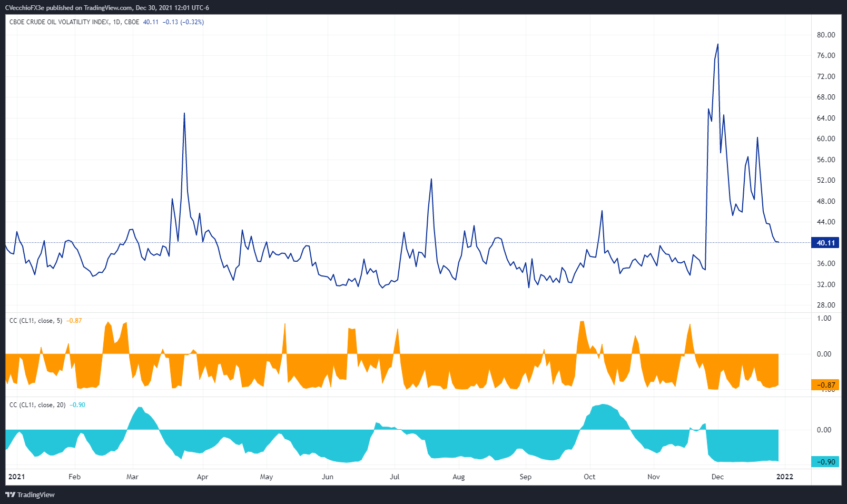The image size is (847, 504).
Task: Click the Feb label on time axis
Action: click(x=75, y=477)
